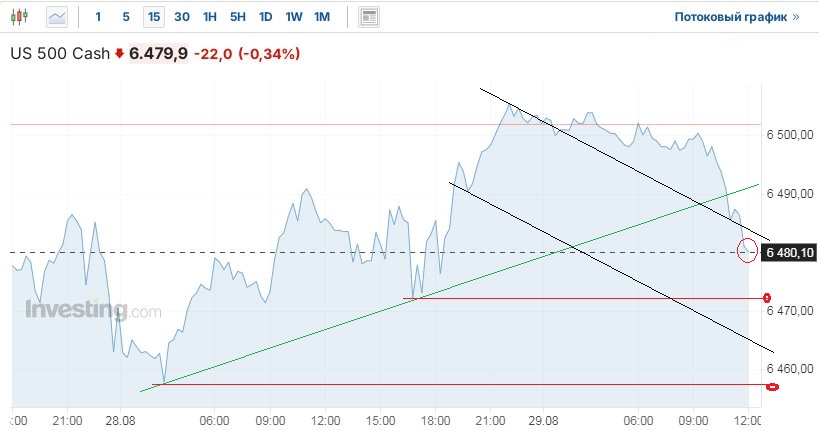Select the 5-minute interval
The height and width of the screenshot is (431, 819).
pos(125,17)
